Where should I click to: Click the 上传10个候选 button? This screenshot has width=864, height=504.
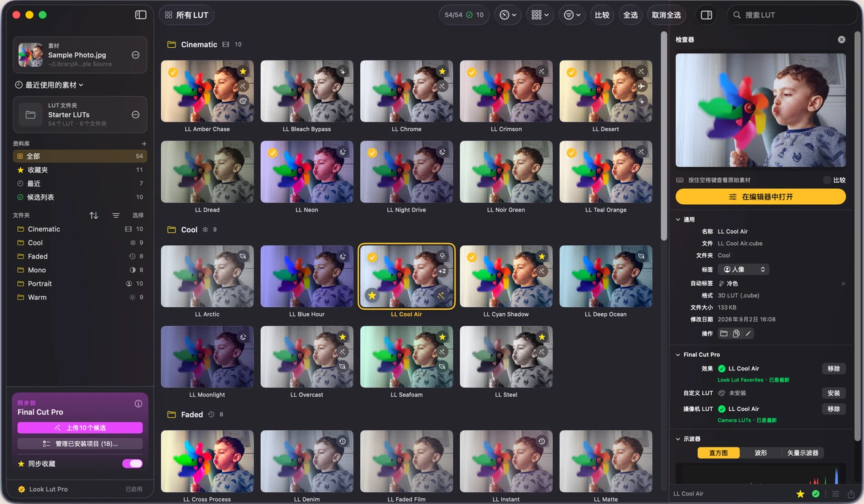(x=80, y=428)
